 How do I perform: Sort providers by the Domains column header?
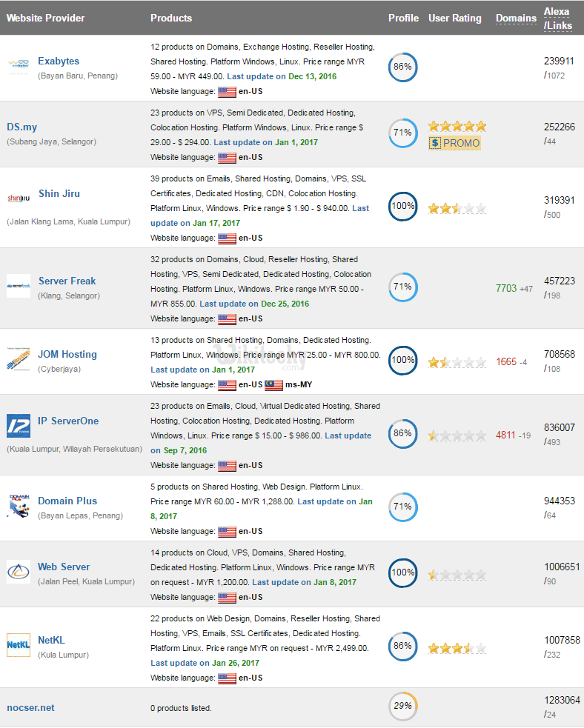click(516, 19)
